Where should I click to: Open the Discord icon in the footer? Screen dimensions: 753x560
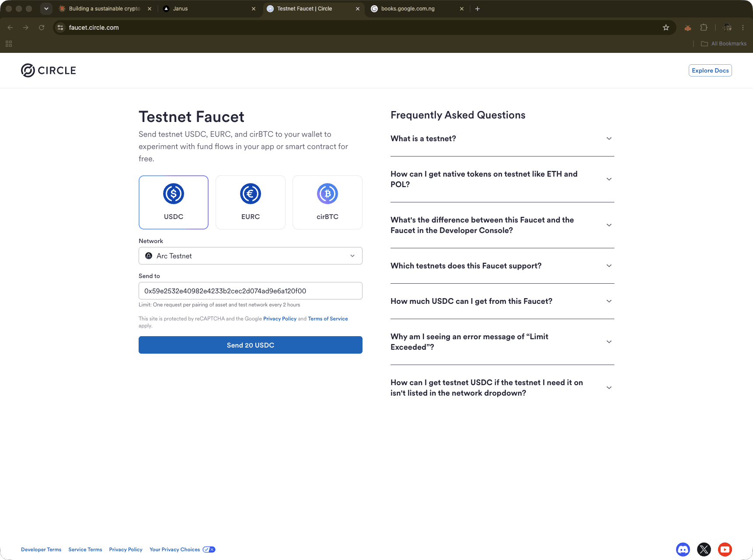(683, 550)
